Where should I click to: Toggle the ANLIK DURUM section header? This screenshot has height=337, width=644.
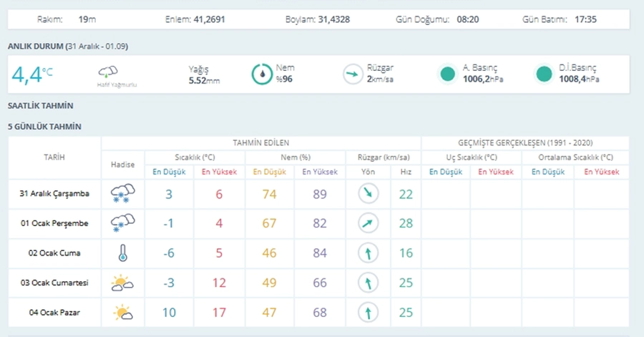pos(36,47)
